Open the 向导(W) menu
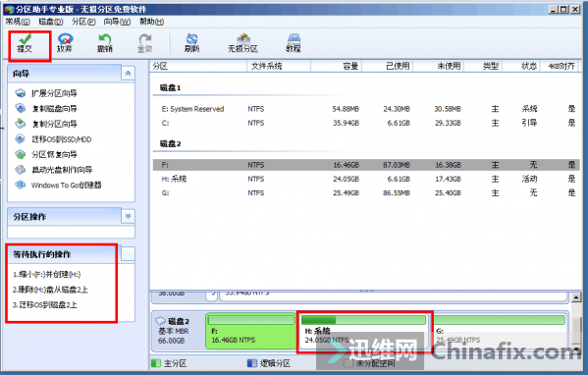 117,22
